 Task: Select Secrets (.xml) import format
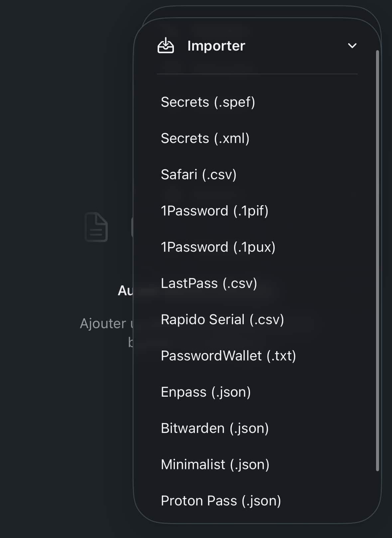[x=205, y=138]
